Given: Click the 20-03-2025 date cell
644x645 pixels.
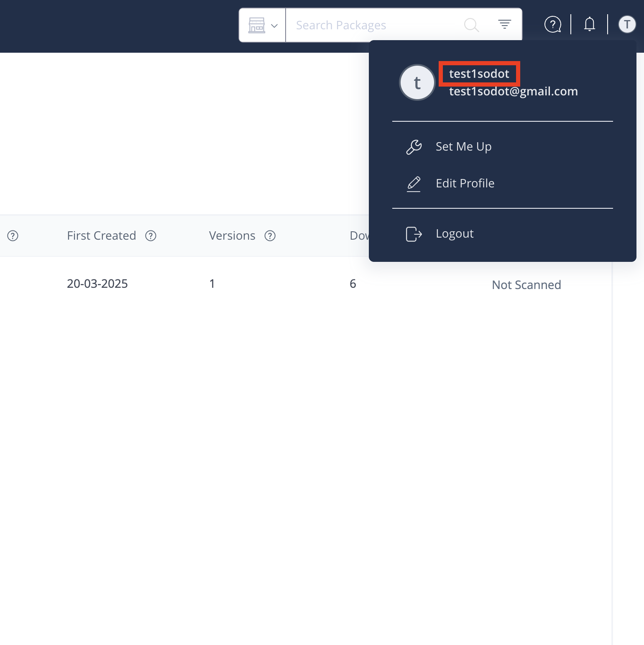Looking at the screenshot, I should [97, 284].
